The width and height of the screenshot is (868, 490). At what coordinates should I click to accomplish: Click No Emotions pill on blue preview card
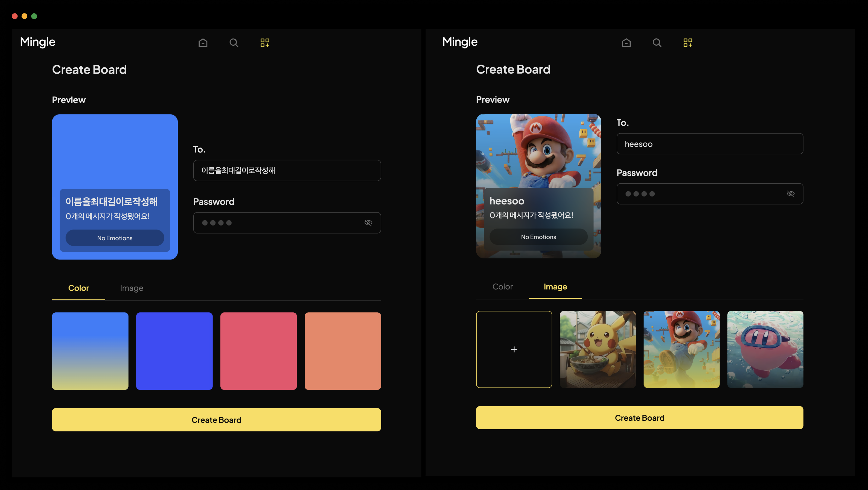pyautogui.click(x=115, y=238)
